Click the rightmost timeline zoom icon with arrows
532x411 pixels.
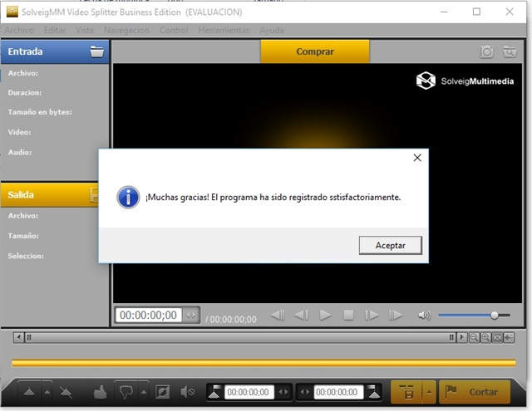pos(509,337)
